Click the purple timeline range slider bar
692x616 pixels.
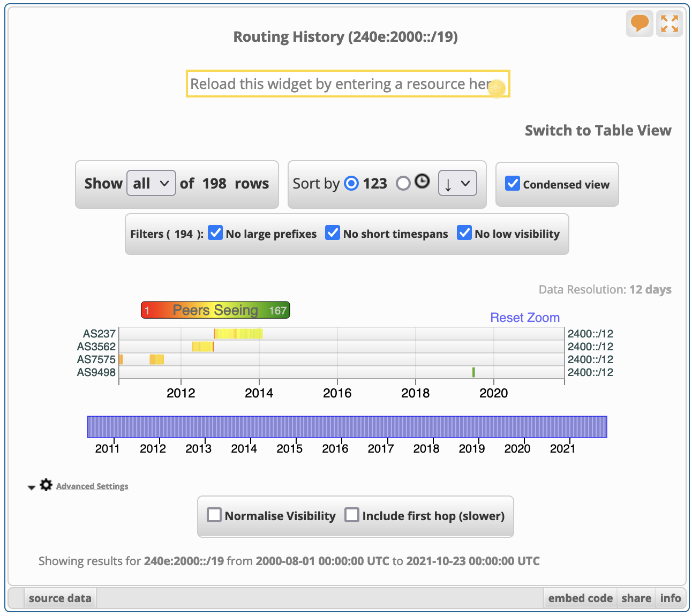[347, 427]
